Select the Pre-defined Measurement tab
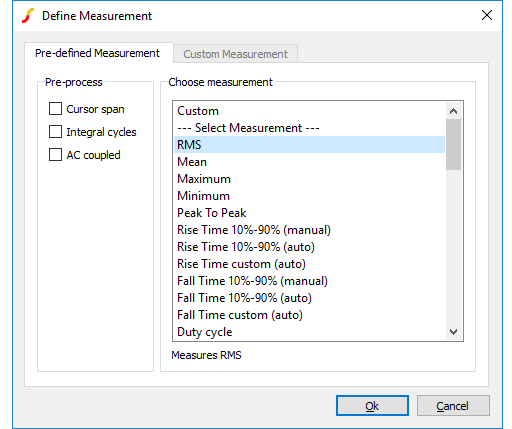512x429 pixels. tap(97, 53)
